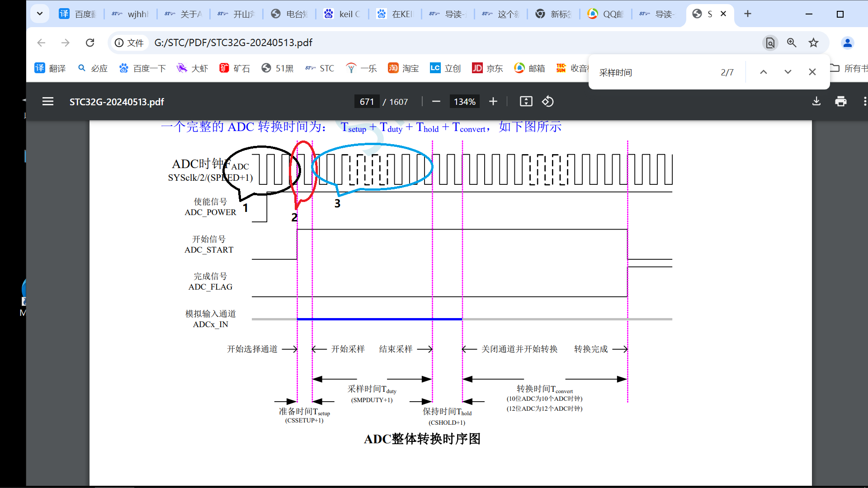This screenshot has height=488, width=868.
Task: Open Google Lens search icon in address bar
Action: [x=770, y=42]
